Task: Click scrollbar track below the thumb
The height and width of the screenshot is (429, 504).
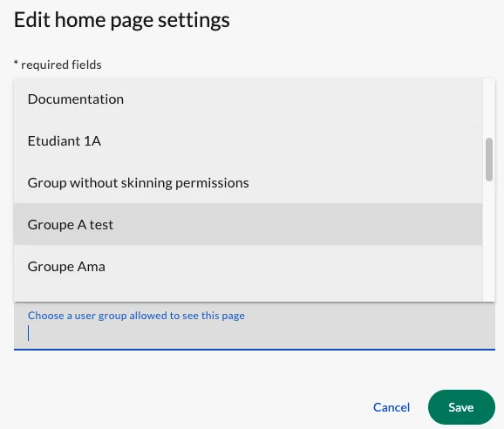Action: [x=489, y=241]
